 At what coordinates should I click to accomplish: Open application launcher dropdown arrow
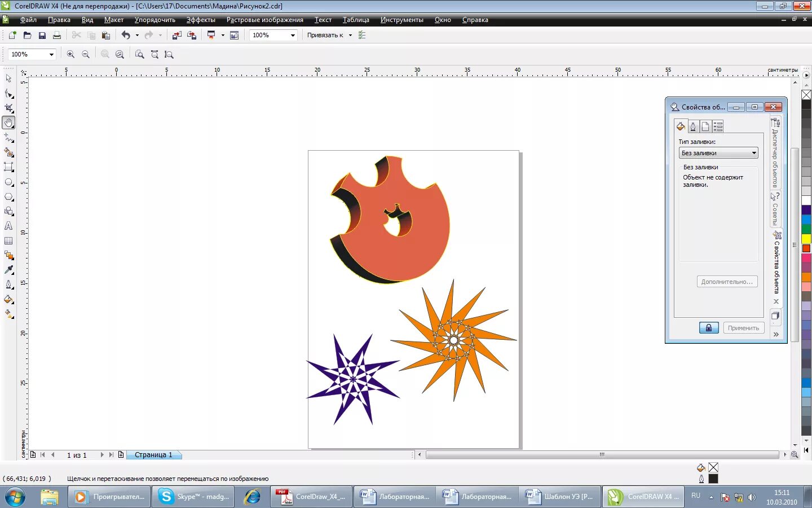(223, 35)
